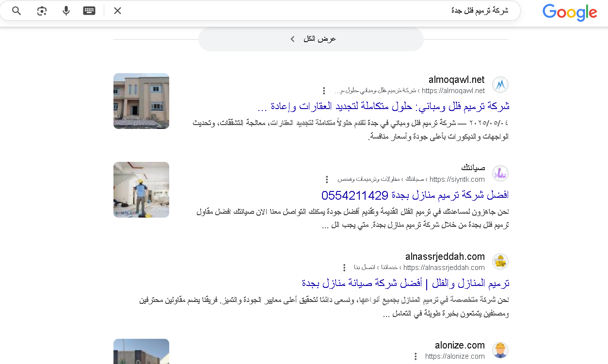
Task: Click the Google logo
Action: (x=569, y=12)
